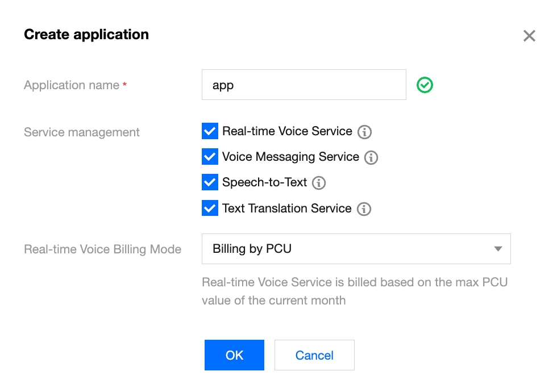Close the Create application dialog
The width and height of the screenshot is (557, 392).
tap(529, 36)
